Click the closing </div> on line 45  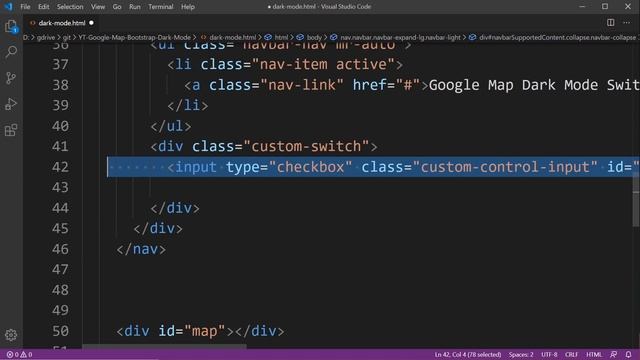pos(158,229)
